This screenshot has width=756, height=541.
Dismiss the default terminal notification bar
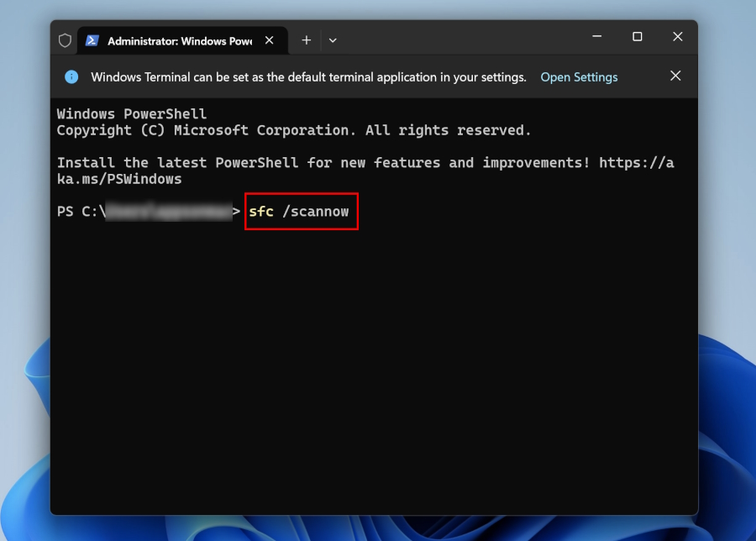(x=675, y=76)
